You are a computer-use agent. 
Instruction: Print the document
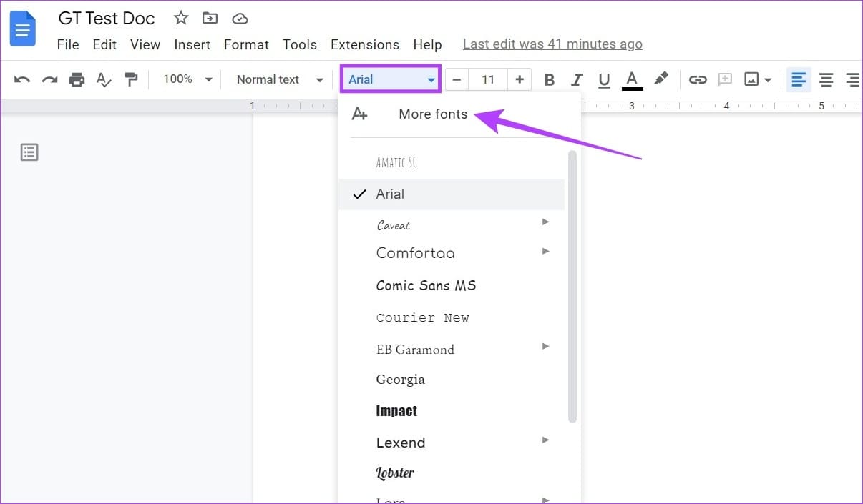pos(77,79)
